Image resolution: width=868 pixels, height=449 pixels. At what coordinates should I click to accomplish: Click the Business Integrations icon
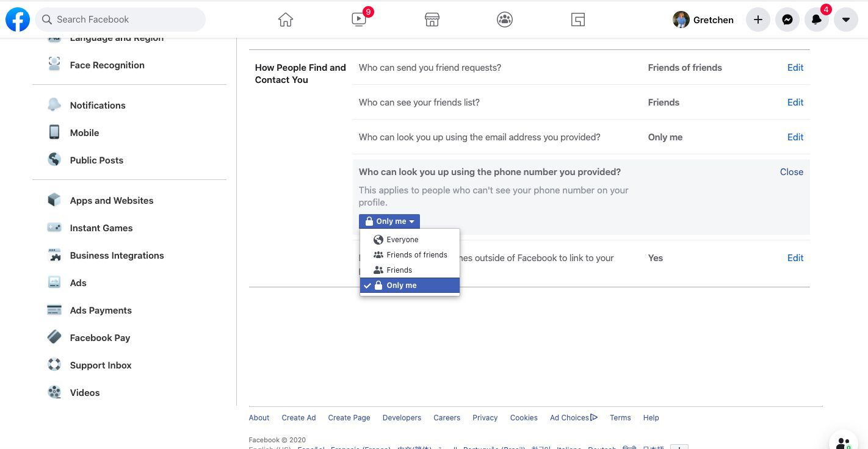pyautogui.click(x=54, y=254)
